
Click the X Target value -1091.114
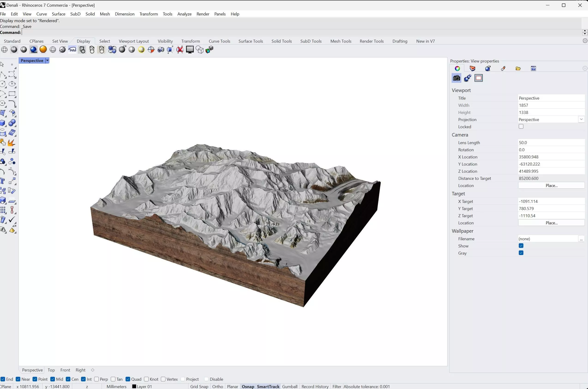551,202
